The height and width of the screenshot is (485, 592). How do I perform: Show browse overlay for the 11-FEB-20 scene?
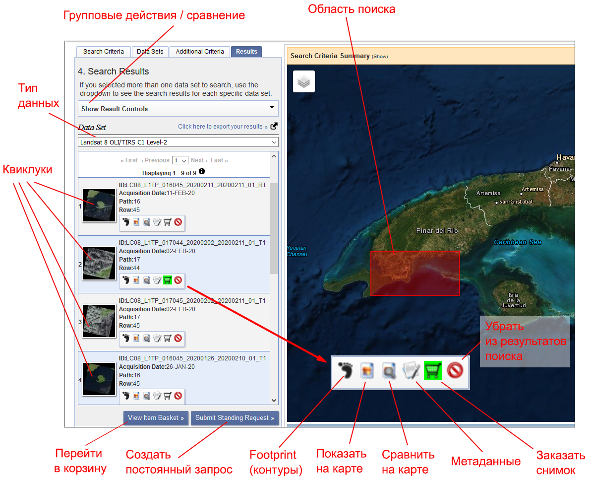(x=136, y=222)
